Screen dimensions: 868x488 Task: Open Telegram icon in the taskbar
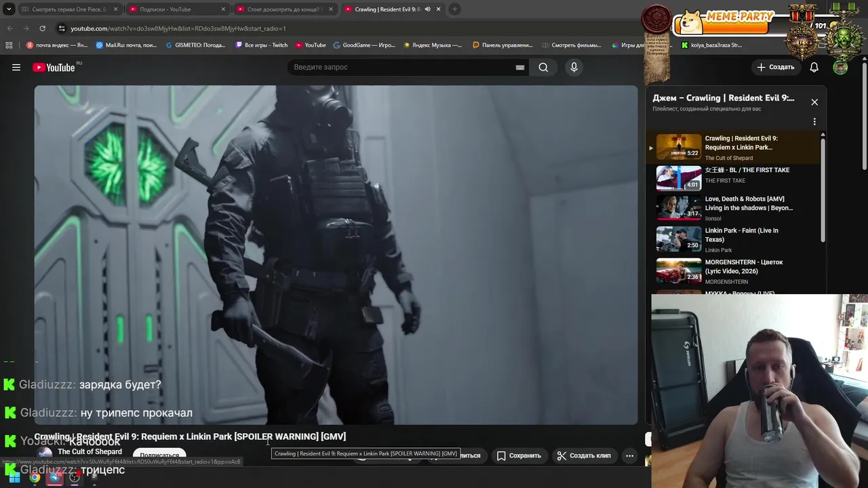55,477
